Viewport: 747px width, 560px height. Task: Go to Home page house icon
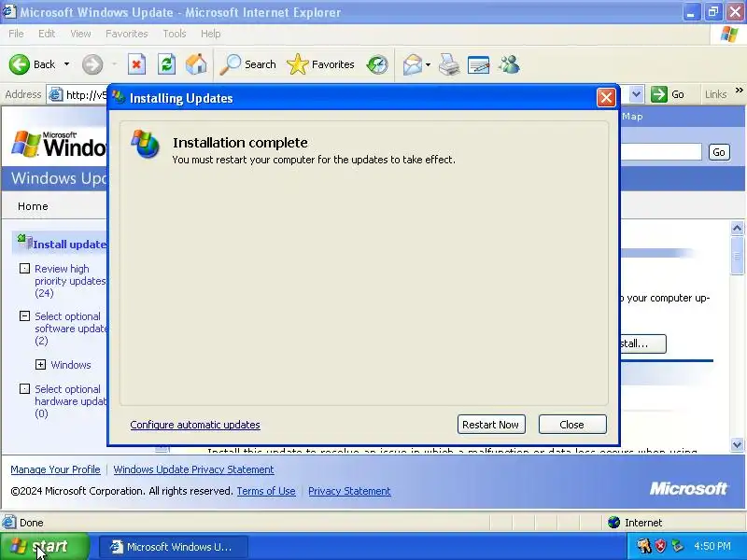[x=196, y=64]
